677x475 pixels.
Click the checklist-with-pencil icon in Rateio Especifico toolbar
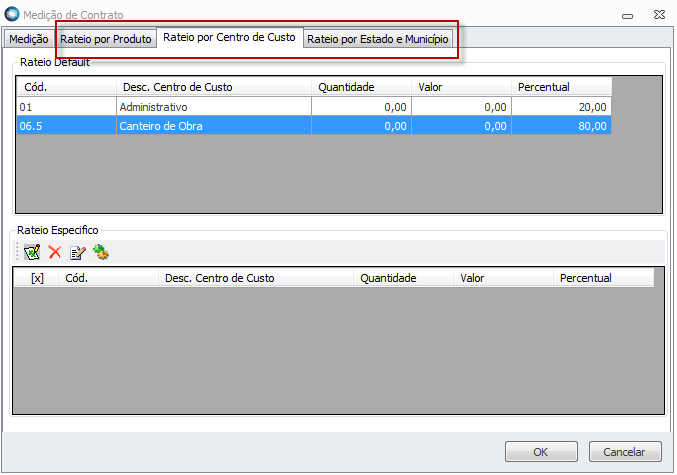pyautogui.click(x=32, y=252)
